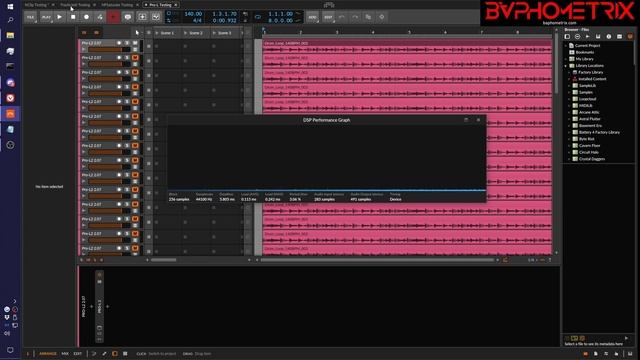The height and width of the screenshot is (360, 640).
Task: Open the EDIT menu in top toolbar
Action: [328, 17]
